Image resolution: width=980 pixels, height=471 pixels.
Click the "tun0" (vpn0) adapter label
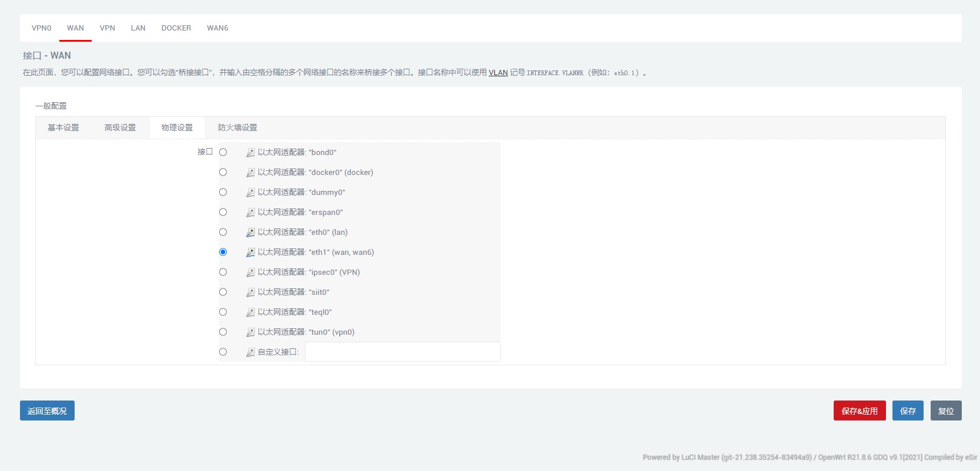[x=306, y=332]
